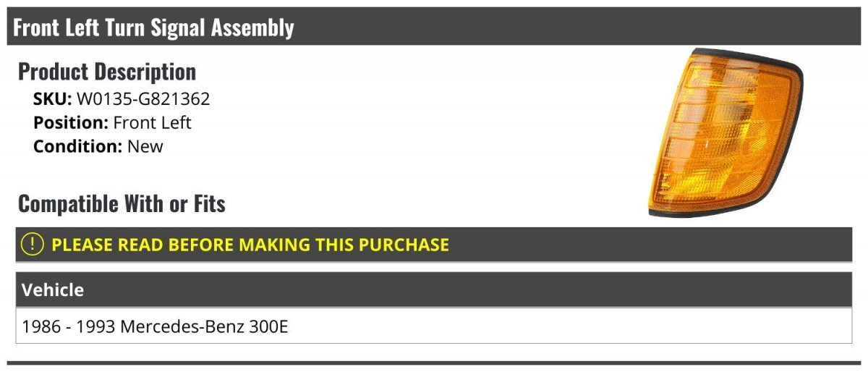
Task: Open the PLEASE READ BEFORE MAKING THIS PURCHASE notice
Action: [x=250, y=245]
